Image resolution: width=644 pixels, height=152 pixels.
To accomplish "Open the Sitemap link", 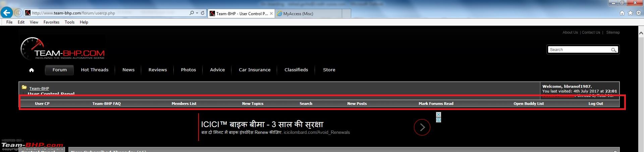I will [613, 33].
